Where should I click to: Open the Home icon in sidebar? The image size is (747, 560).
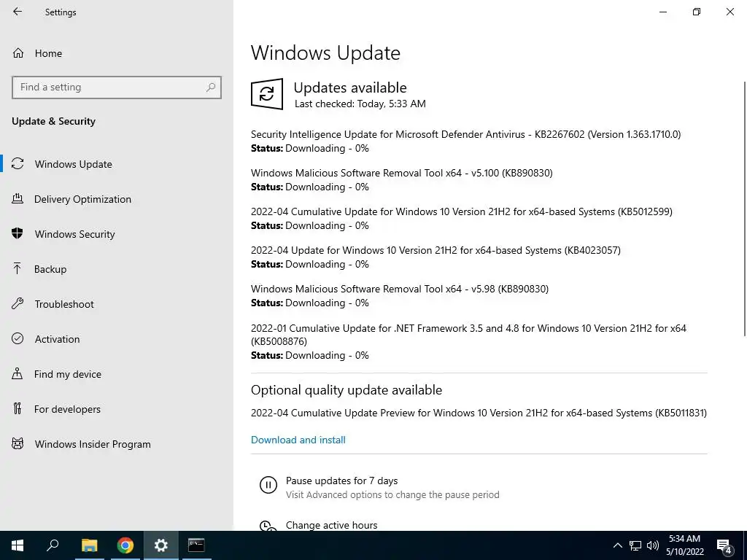(18, 53)
